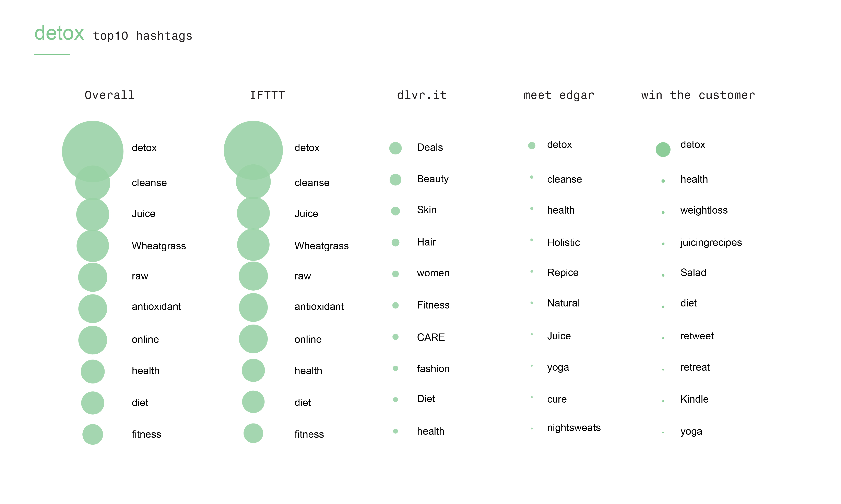The image size is (841, 504).
Task: Select the win the customer heading
Action: pyautogui.click(x=698, y=96)
